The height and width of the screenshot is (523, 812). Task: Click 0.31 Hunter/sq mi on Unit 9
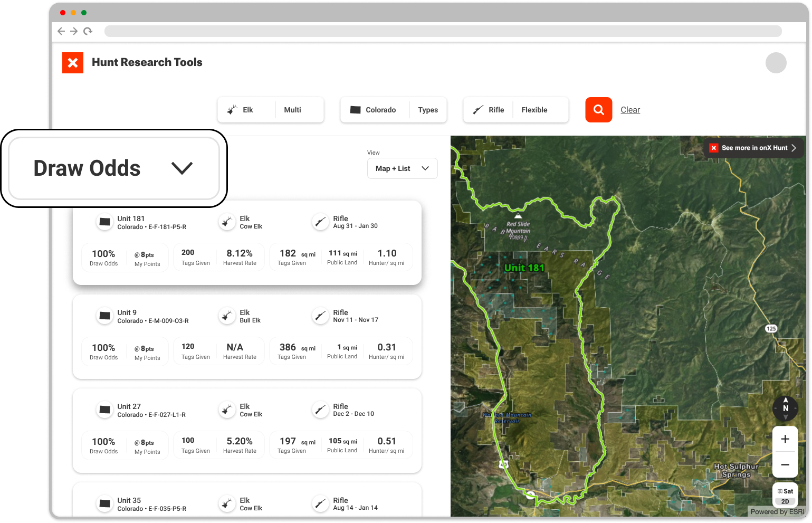click(x=387, y=347)
